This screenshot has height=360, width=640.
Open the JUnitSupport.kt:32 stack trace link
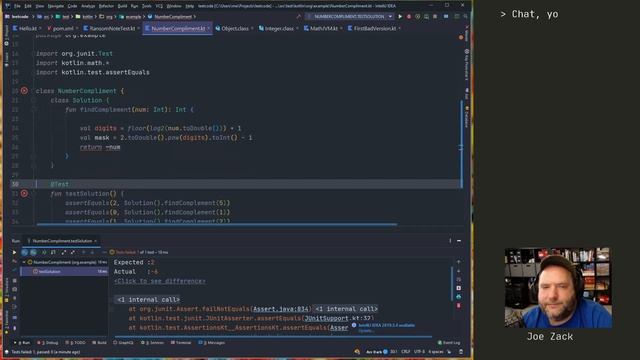pos(338,318)
